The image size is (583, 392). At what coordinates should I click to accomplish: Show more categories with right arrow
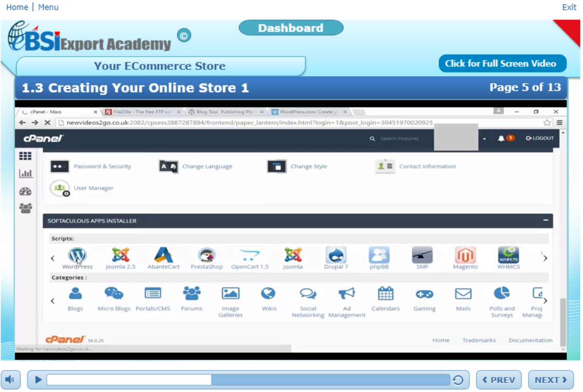545,300
